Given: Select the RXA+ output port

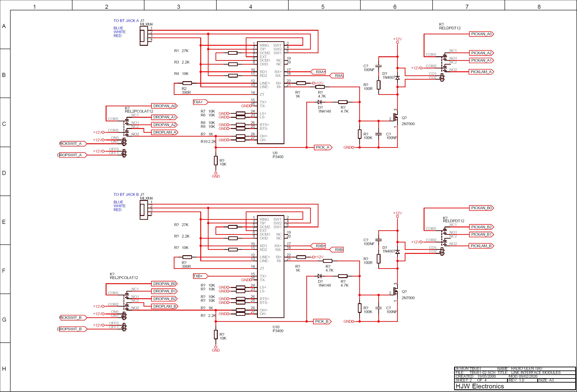Looking at the screenshot, I should [318, 72].
